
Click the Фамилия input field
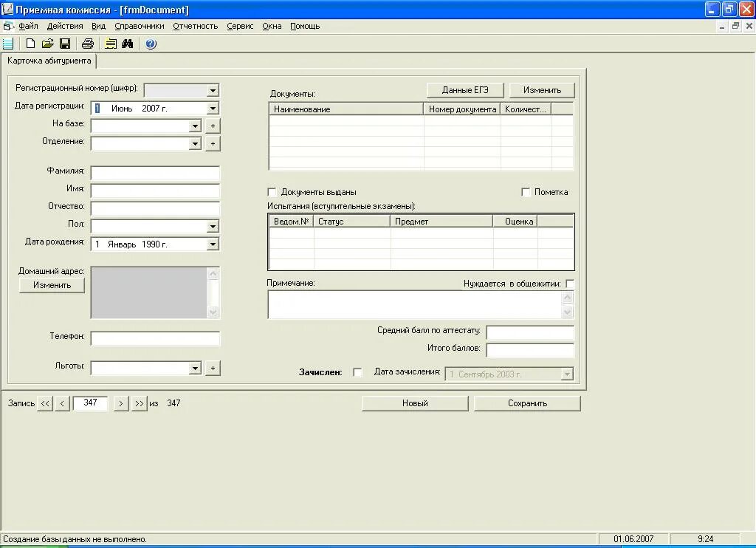[155, 173]
